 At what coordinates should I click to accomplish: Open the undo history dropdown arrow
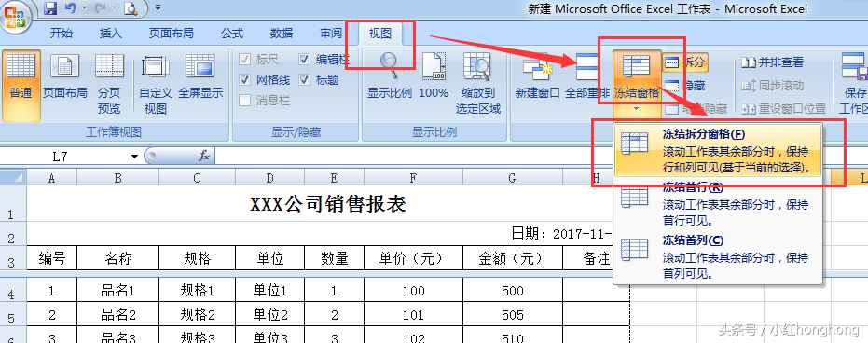[85, 8]
